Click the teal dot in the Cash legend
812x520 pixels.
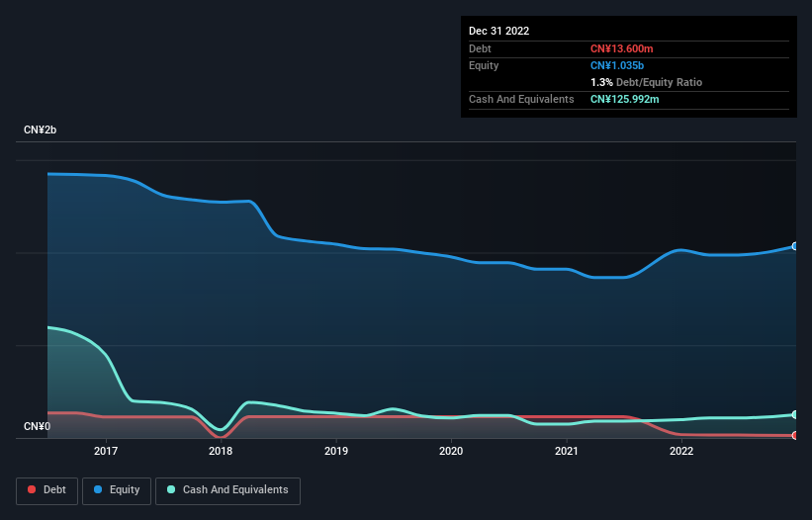171,489
